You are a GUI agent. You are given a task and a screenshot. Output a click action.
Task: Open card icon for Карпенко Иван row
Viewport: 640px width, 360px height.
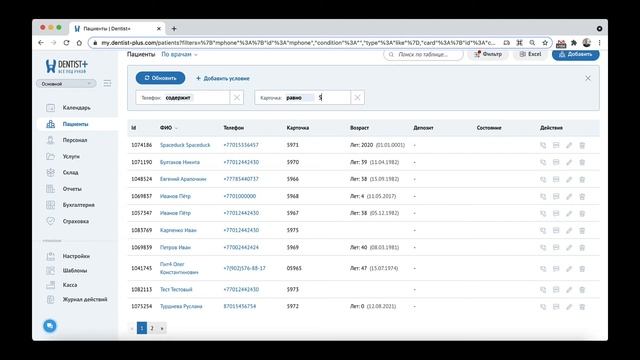point(556,231)
